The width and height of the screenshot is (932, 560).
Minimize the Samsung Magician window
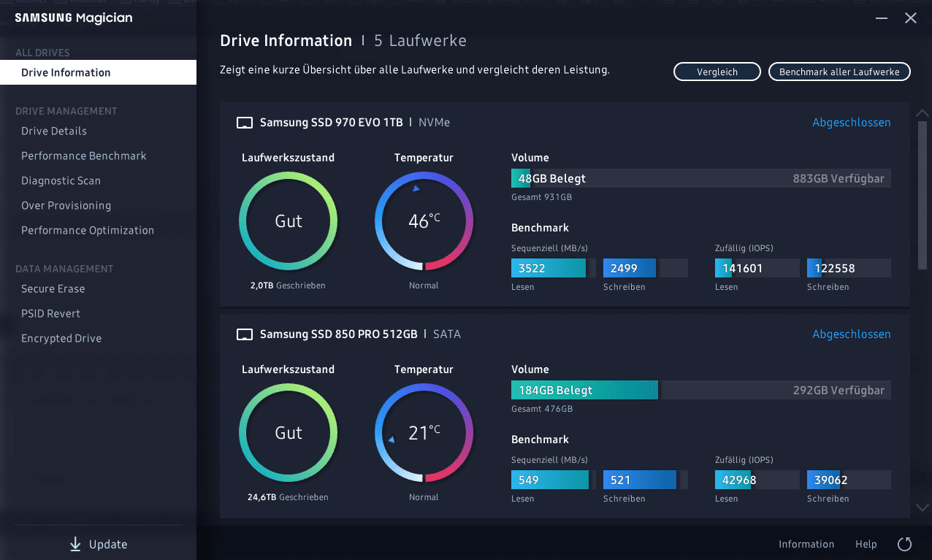click(x=882, y=18)
